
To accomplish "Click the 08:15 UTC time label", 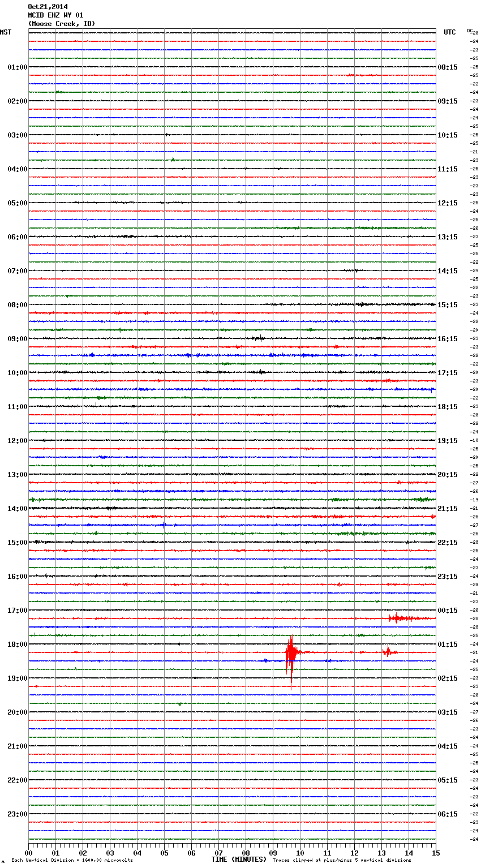I will click(x=448, y=67).
